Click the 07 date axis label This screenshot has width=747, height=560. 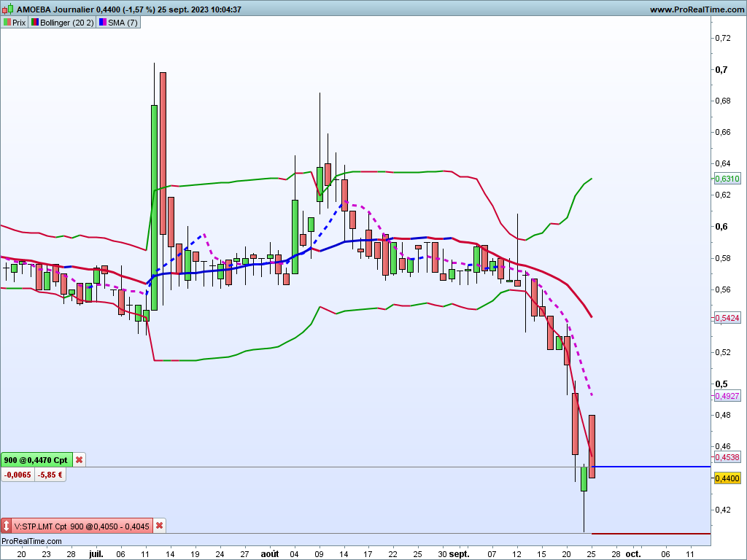[x=492, y=554]
